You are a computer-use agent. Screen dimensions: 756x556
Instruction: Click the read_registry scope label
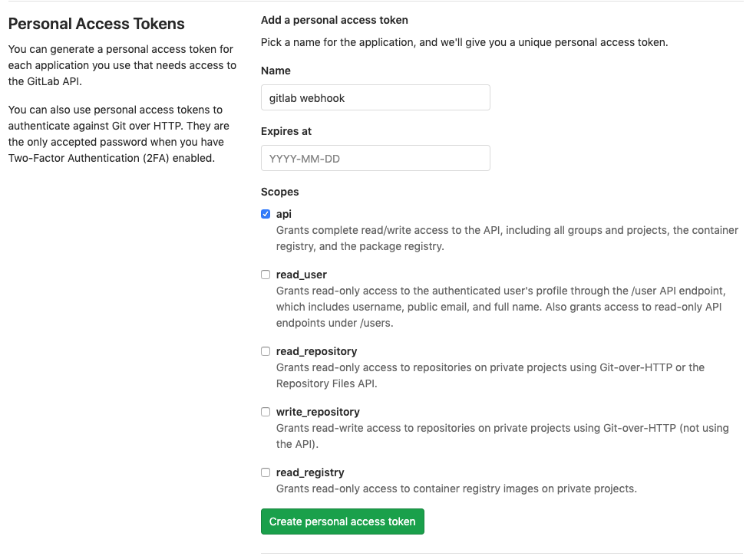click(x=310, y=472)
